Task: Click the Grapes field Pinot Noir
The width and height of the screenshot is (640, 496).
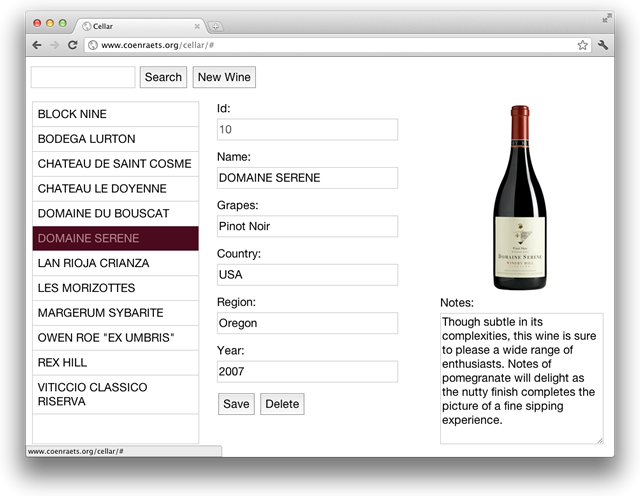Action: coord(307,226)
